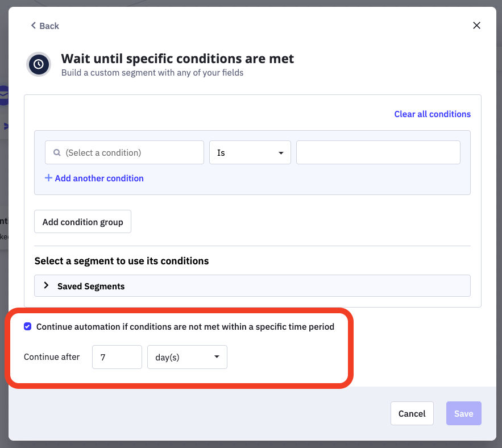Click the clock icon beside the heading

pyautogui.click(x=39, y=64)
